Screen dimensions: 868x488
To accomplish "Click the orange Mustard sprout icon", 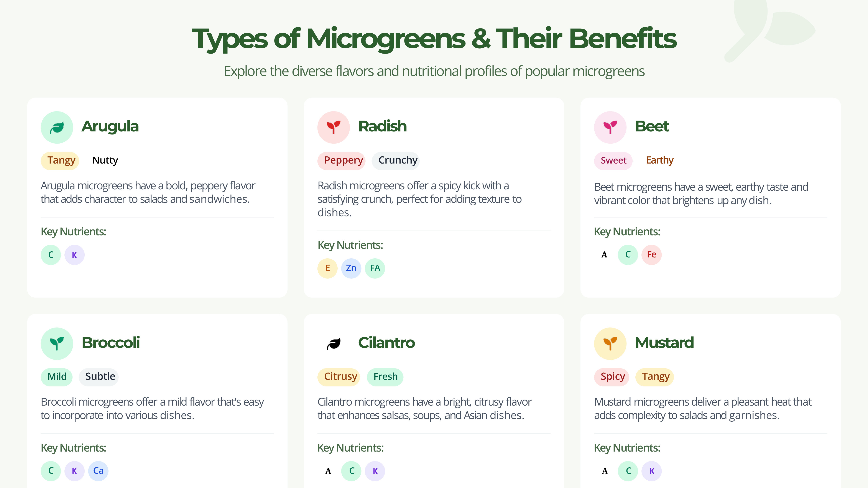I will 610,344.
